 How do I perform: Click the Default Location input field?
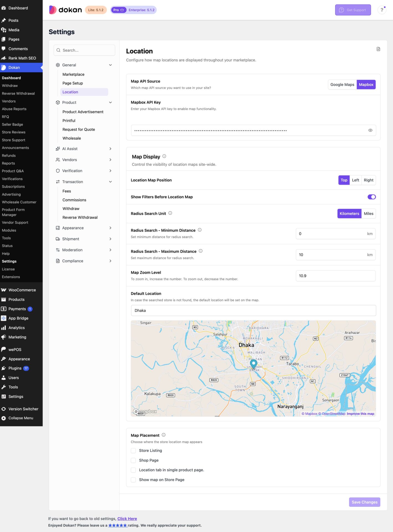253,310
